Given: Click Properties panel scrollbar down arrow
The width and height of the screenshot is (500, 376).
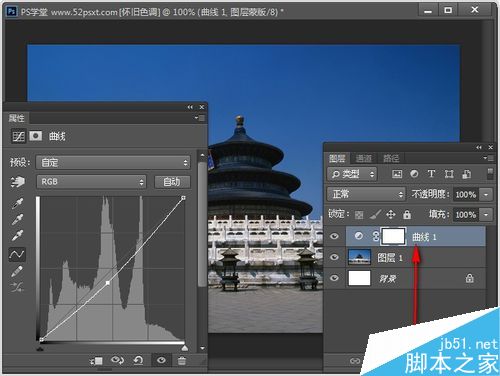Looking at the screenshot, I should (x=202, y=348).
